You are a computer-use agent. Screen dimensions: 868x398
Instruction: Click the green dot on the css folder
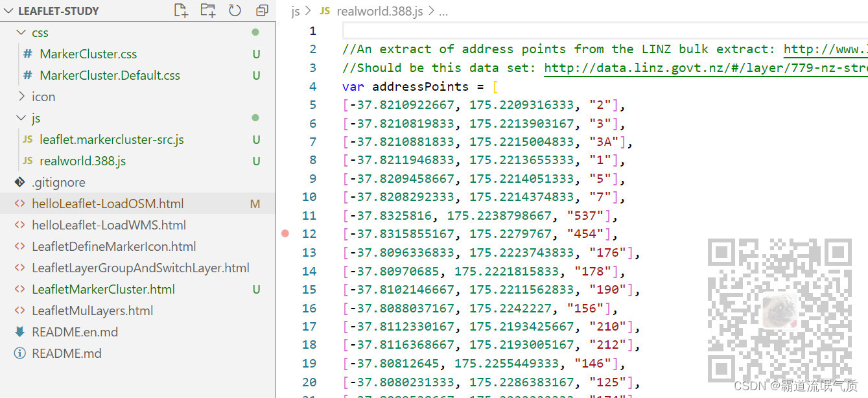(255, 32)
